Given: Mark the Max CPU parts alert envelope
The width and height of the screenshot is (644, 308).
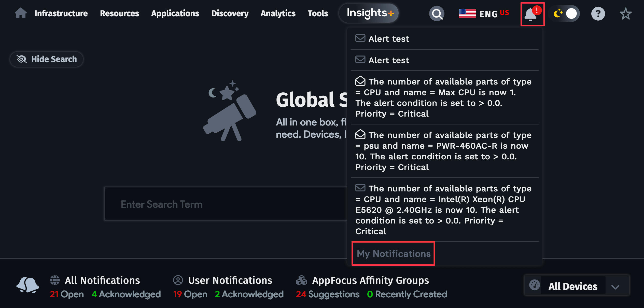Looking at the screenshot, I should pos(360,81).
